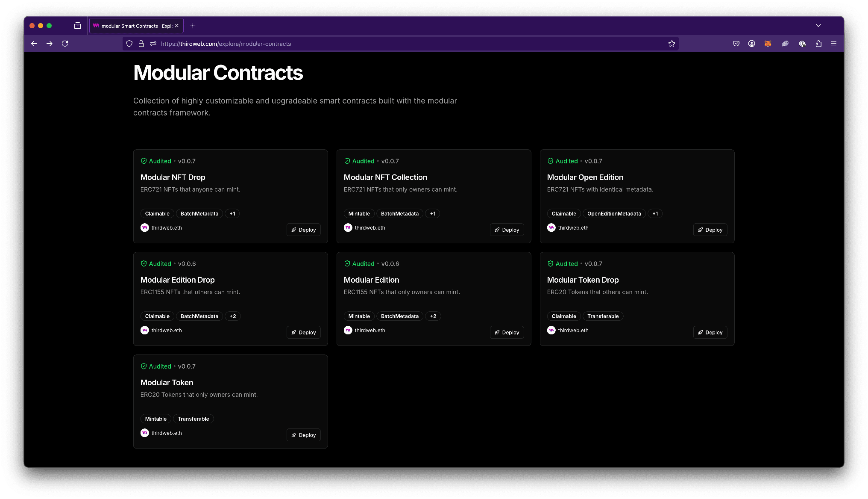Deploy the Modular NFT Drop contract
868x499 pixels.
tap(303, 230)
